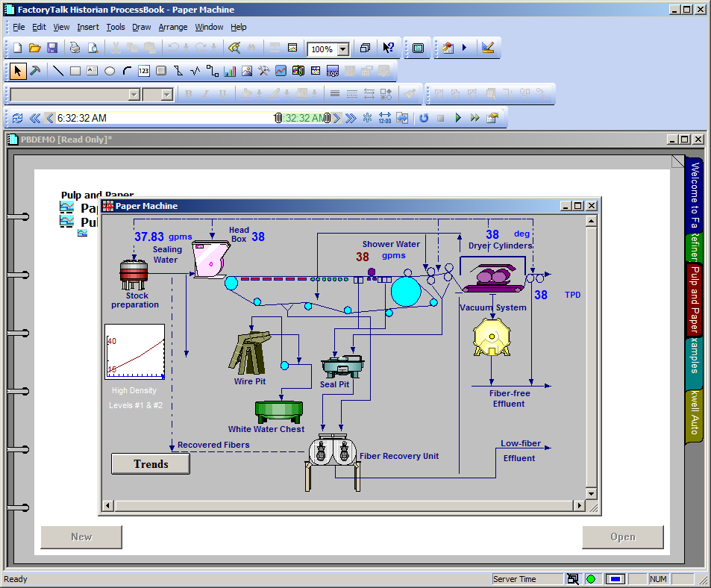Click the 6:32:32 AM start time field

click(81, 118)
